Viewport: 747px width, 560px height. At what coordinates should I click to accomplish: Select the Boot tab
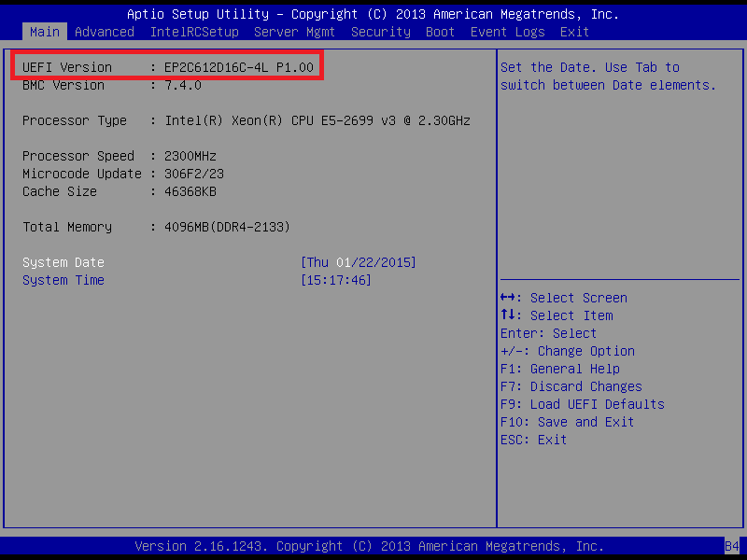click(x=440, y=32)
